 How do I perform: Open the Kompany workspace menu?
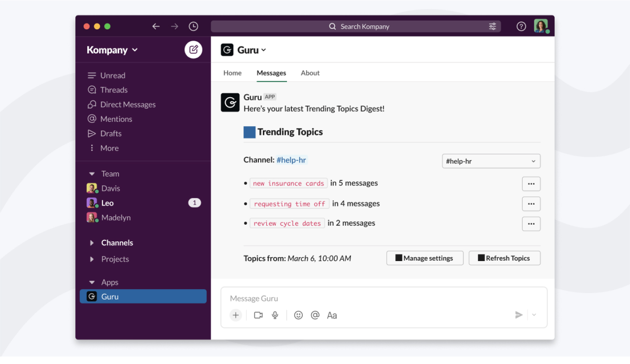[x=112, y=50]
